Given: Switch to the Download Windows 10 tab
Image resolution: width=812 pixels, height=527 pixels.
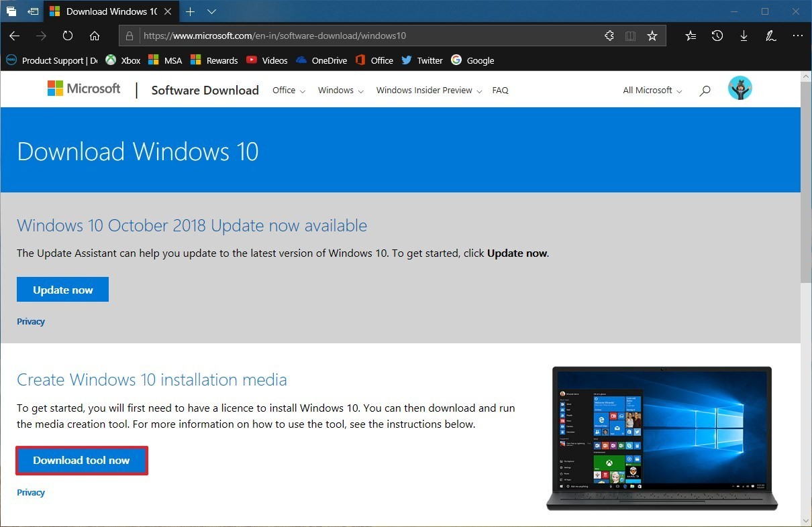Looking at the screenshot, I should click(x=107, y=11).
